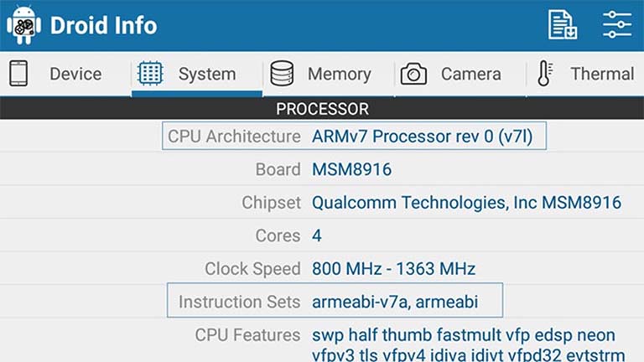Switch to the Device tab
The width and height of the screenshot is (644, 362).
point(75,74)
